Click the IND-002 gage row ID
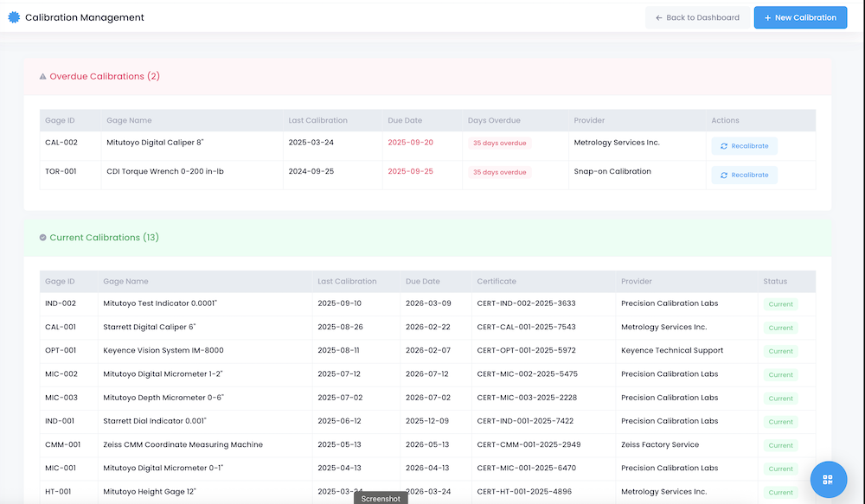865x504 pixels. tap(61, 303)
